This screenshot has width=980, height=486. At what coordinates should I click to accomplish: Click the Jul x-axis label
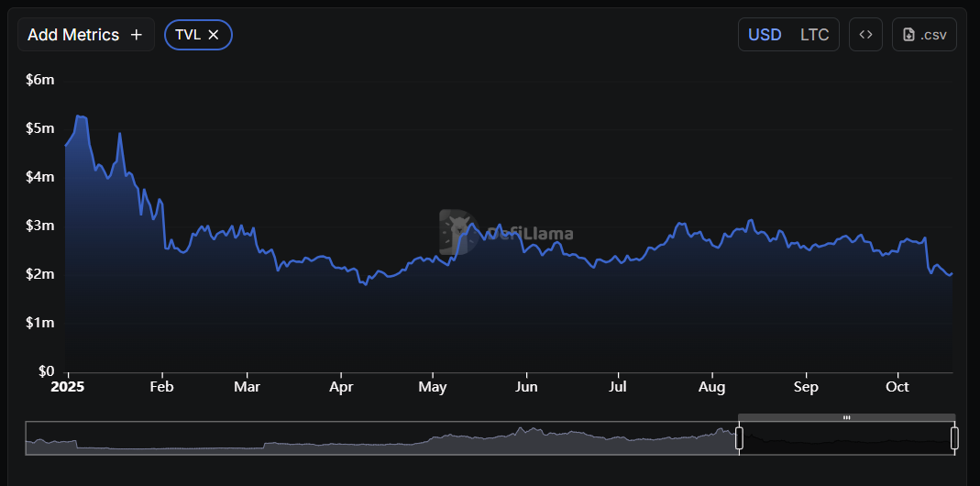pos(618,387)
